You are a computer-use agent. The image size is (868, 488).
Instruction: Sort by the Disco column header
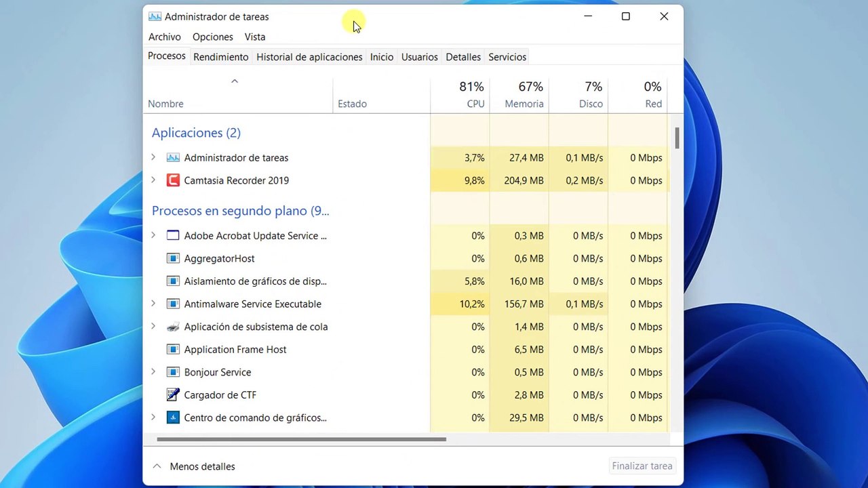pos(578,95)
